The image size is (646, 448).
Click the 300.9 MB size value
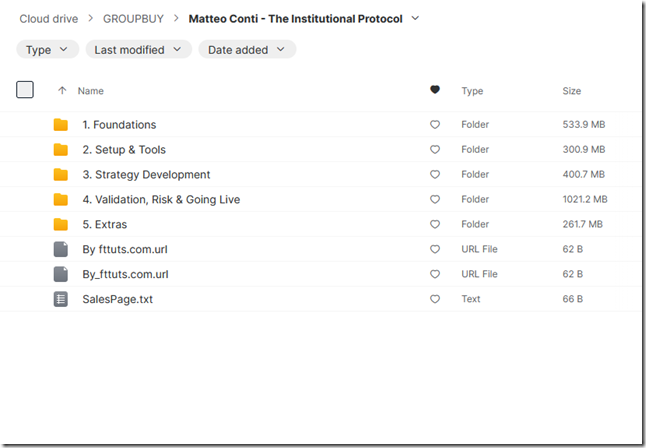584,150
